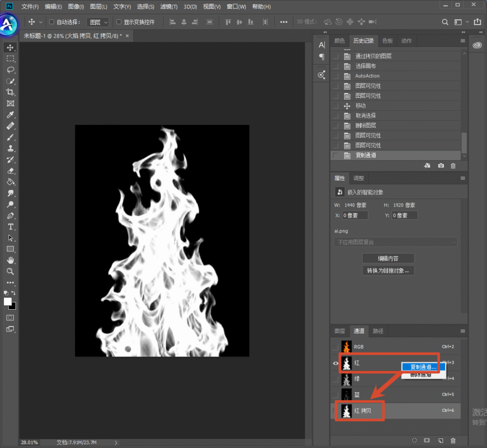This screenshot has height=448, width=487.
Task: Select the Hand tool
Action: click(x=10, y=260)
